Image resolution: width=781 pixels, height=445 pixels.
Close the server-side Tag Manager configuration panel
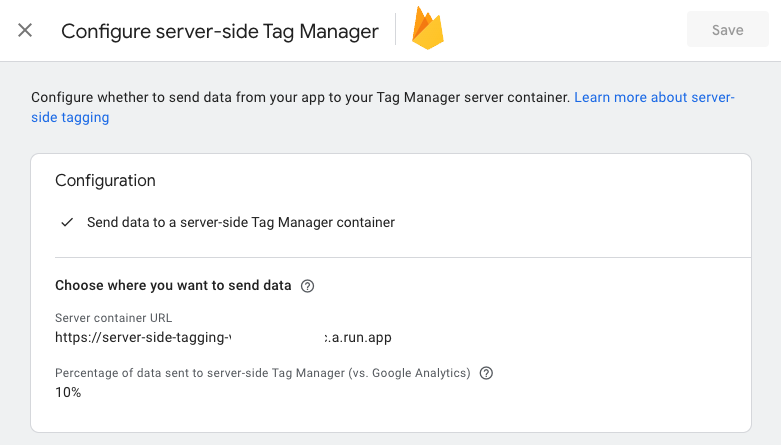pos(25,30)
